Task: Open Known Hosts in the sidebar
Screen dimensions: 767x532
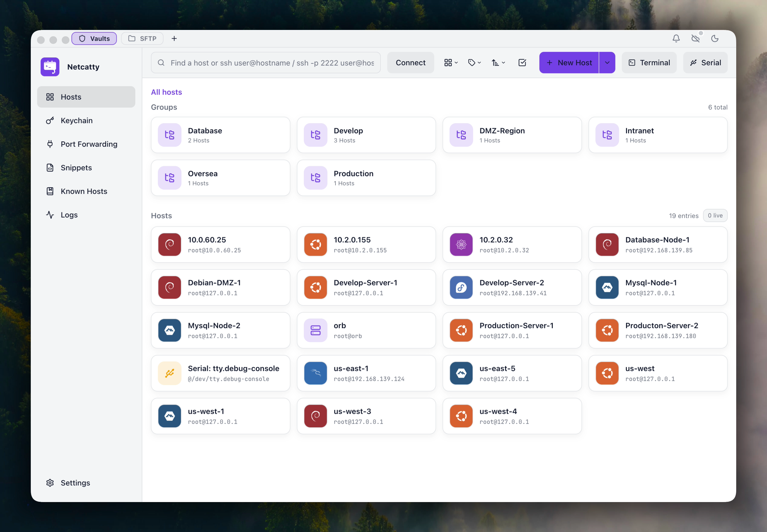Action: click(x=84, y=191)
